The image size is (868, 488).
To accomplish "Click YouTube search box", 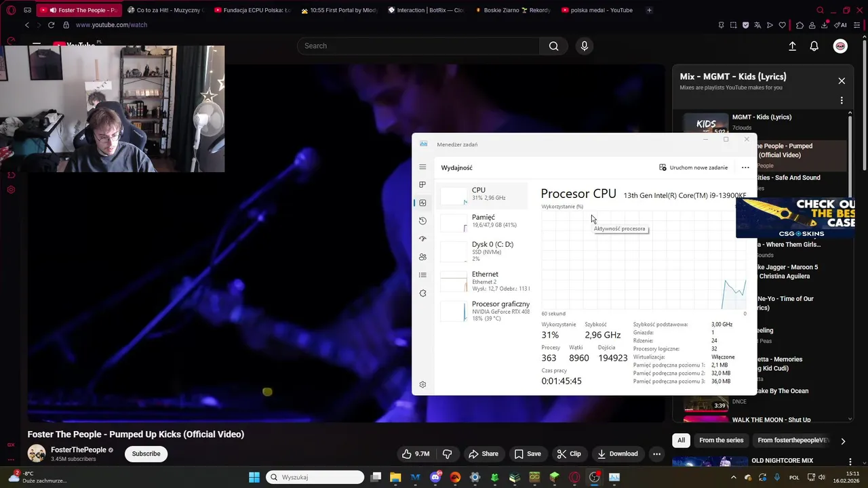I will [x=418, y=46].
